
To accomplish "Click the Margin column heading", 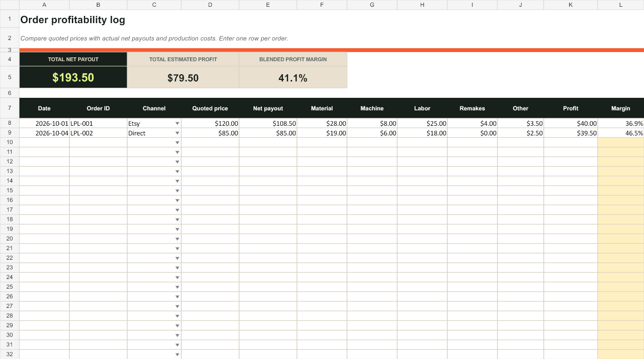I will pos(621,108).
